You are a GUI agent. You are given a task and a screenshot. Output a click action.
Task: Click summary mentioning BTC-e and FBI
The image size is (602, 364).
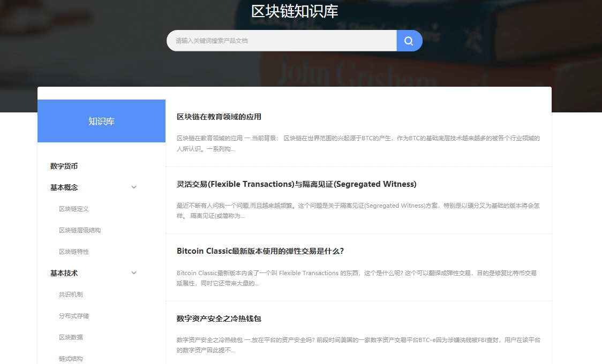358,345
